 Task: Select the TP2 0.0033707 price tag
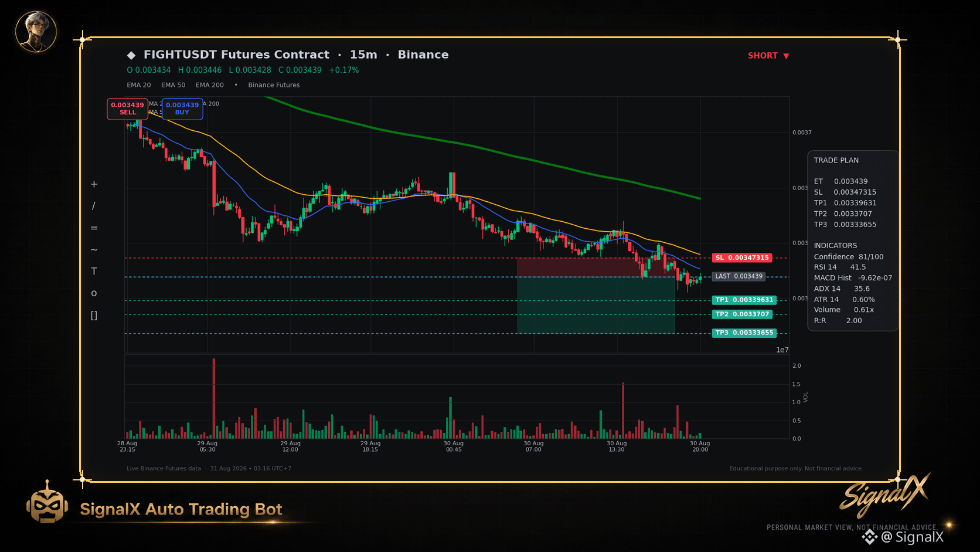[x=742, y=314]
